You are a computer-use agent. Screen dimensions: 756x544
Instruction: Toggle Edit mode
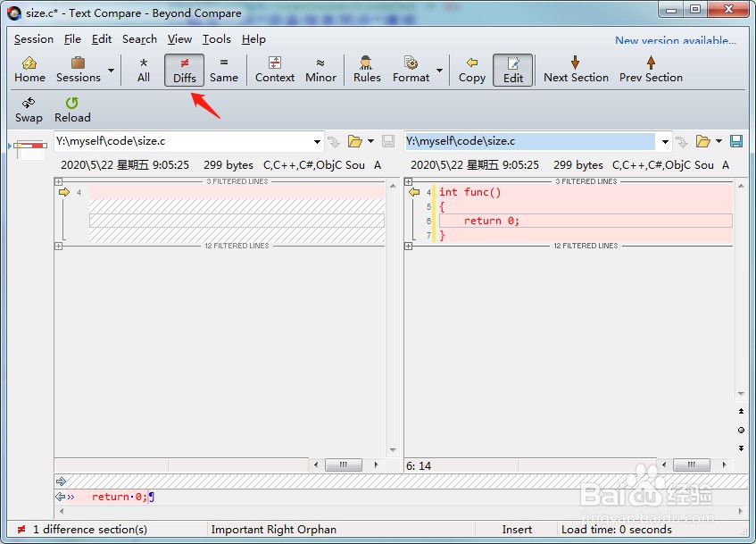pyautogui.click(x=513, y=70)
